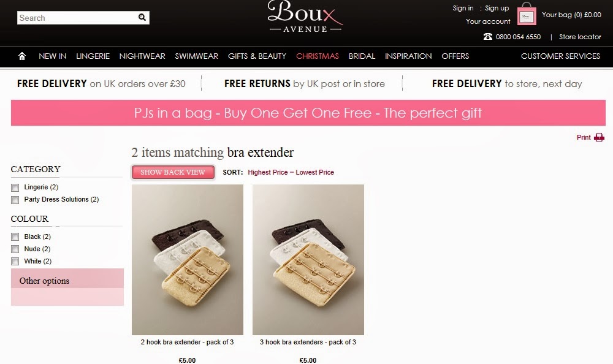The height and width of the screenshot is (364, 613).
Task: Tick the Party Dress Solutions checkbox
Action: pyautogui.click(x=15, y=200)
